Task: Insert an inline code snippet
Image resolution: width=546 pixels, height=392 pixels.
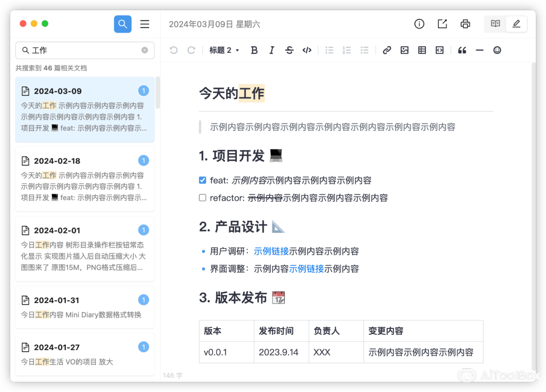Action: click(307, 50)
